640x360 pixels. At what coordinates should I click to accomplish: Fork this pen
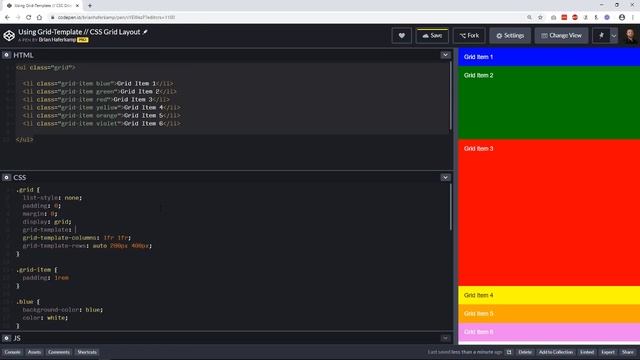tap(469, 36)
